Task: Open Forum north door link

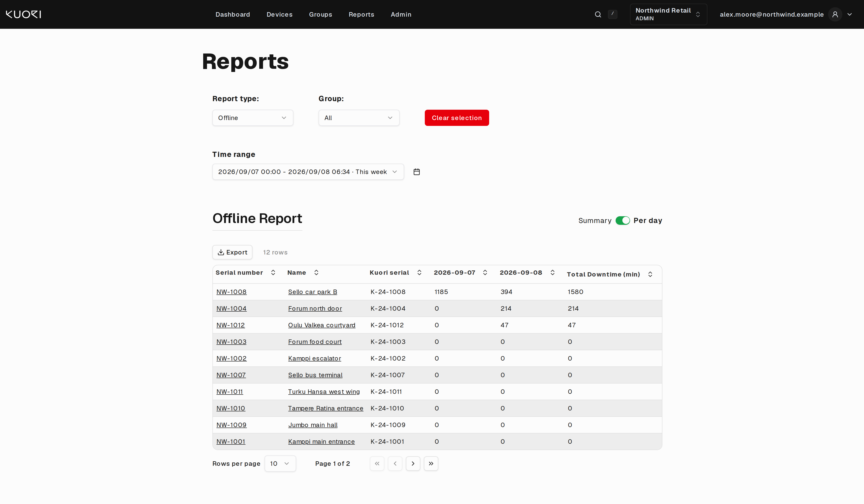Action: (x=315, y=308)
